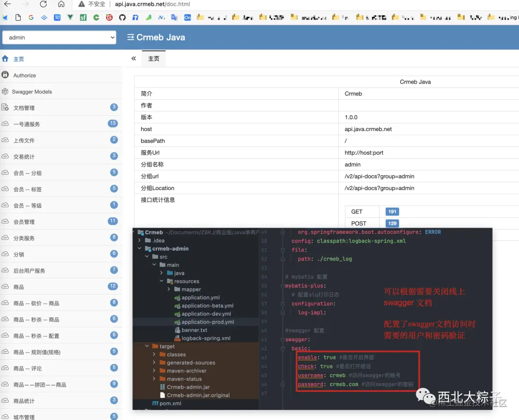The image size is (519, 420).
Task: Expand the java folder in IDE tree
Action: 161,273
